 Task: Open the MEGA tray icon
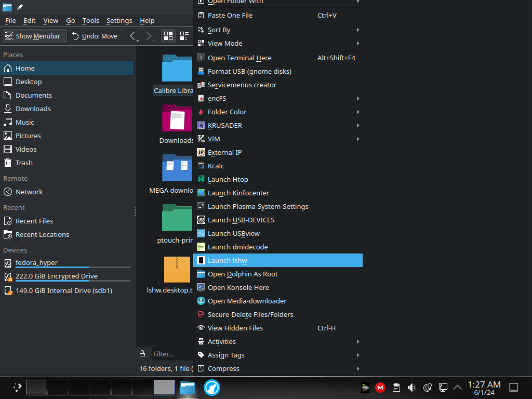[380, 387]
